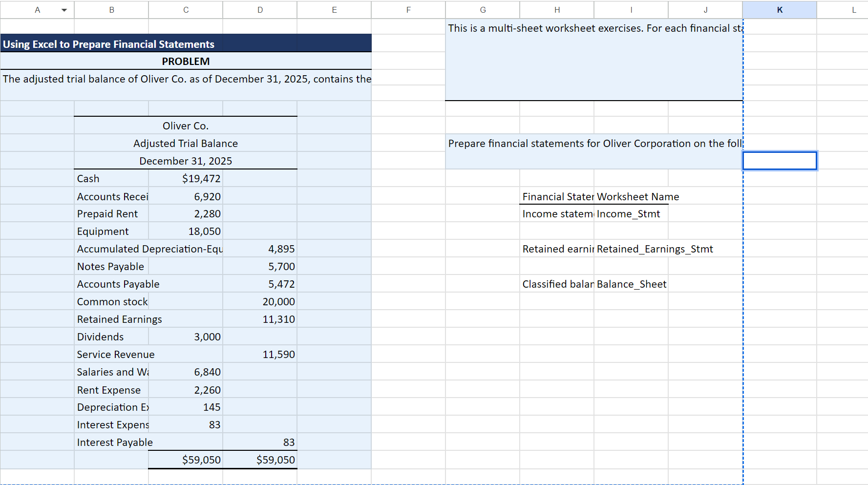Select the column K header
This screenshot has width=868, height=485.
point(780,10)
